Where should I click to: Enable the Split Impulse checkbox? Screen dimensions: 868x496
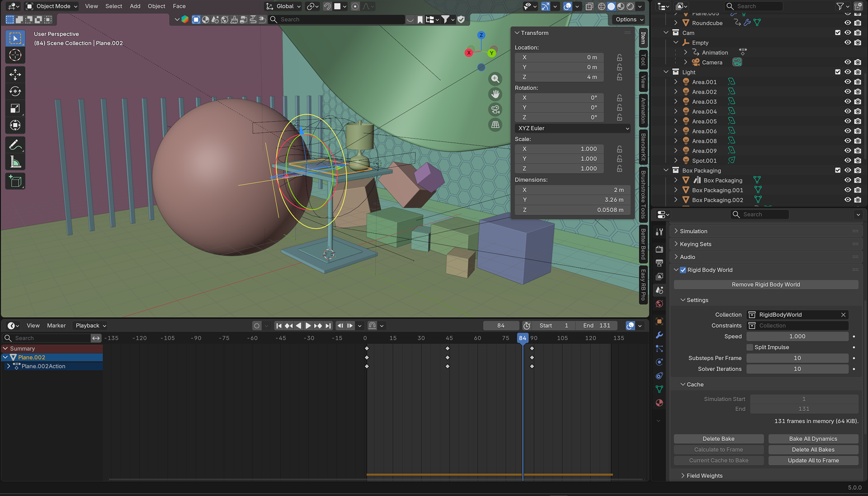[x=750, y=347]
